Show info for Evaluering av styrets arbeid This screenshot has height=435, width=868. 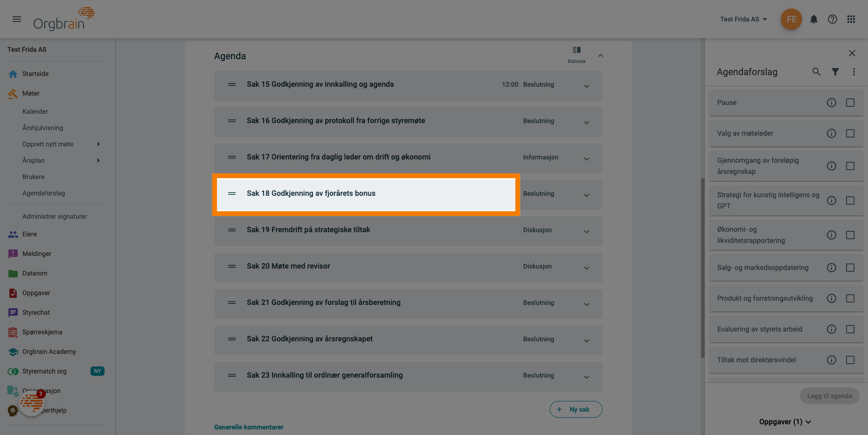[832, 329]
